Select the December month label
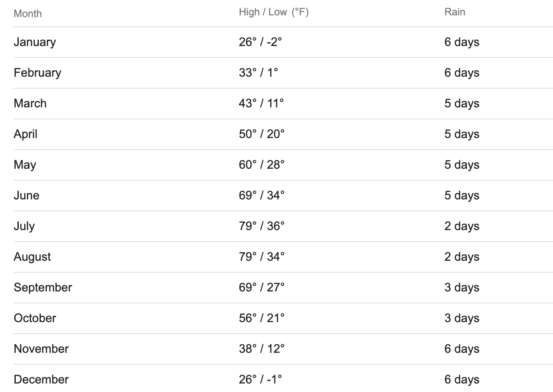Viewport: 553px width, 392px height. point(41,380)
